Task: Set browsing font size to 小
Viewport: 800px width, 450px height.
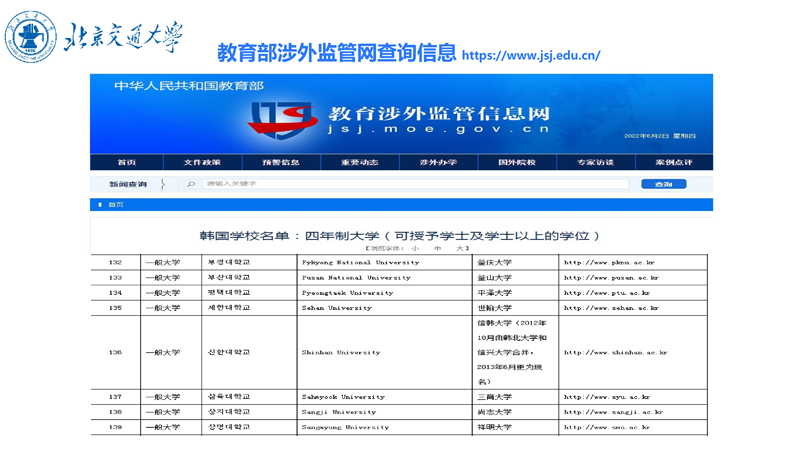Action: [415, 248]
